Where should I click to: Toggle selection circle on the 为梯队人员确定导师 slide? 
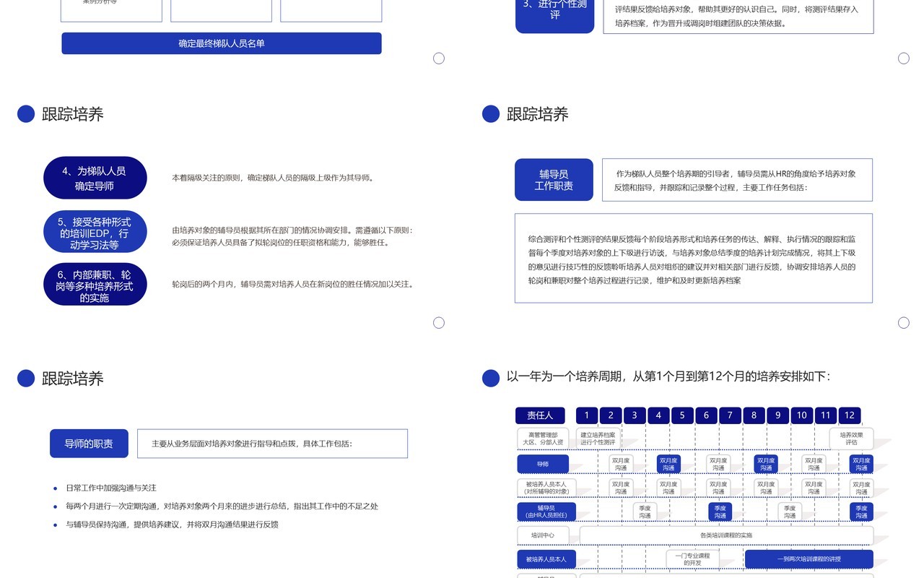click(x=439, y=323)
